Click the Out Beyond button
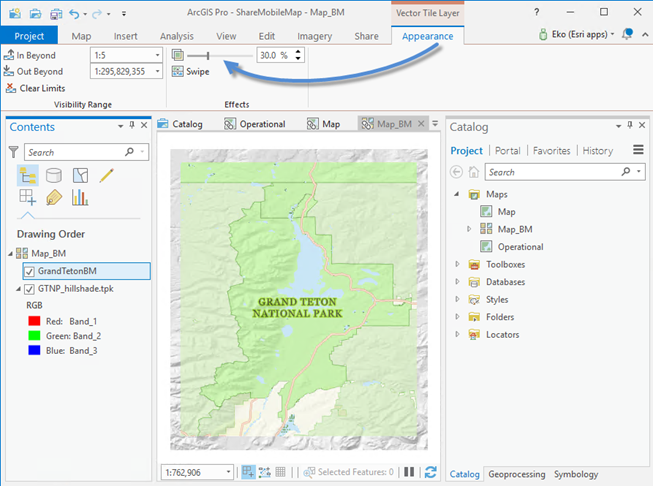653x486 pixels. click(x=33, y=71)
